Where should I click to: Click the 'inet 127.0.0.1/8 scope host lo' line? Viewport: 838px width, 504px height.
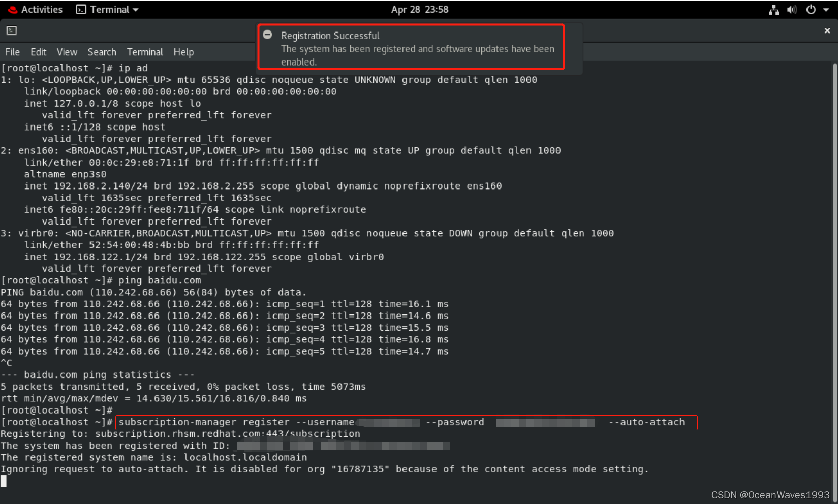[x=113, y=104]
